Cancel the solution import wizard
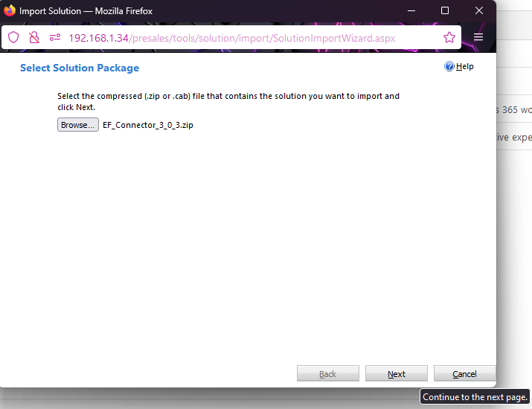This screenshot has width=532, height=409. tap(464, 374)
